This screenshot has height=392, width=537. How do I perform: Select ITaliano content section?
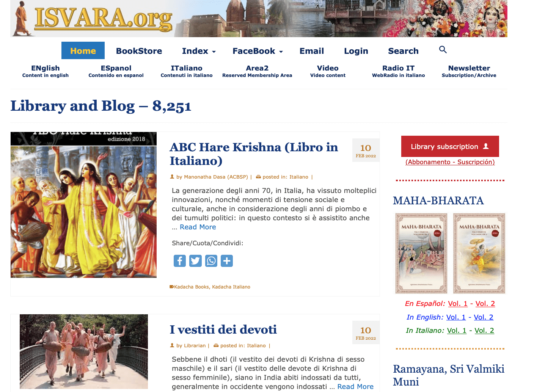click(x=187, y=71)
